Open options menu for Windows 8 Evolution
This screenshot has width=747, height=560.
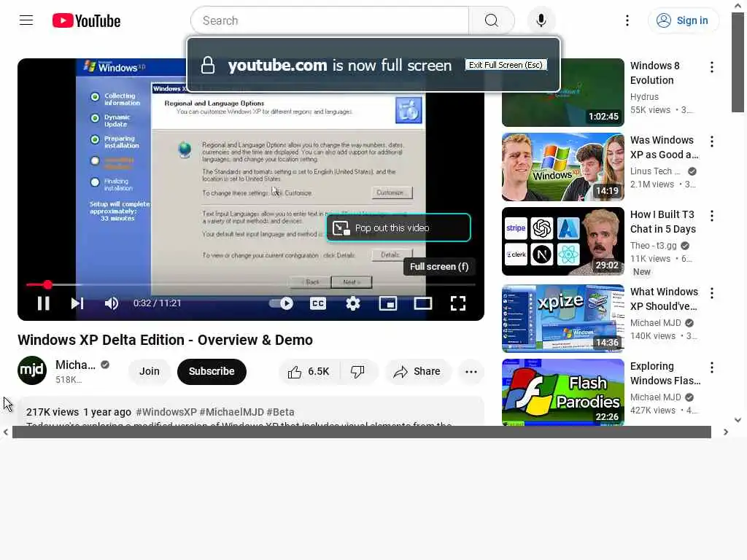click(x=712, y=67)
